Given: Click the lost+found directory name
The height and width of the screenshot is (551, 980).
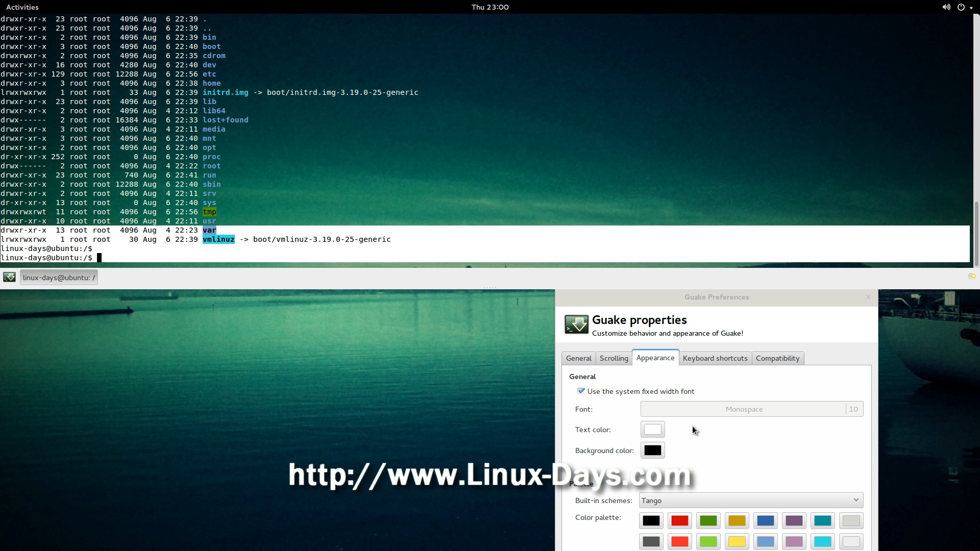Looking at the screenshot, I should (x=225, y=120).
